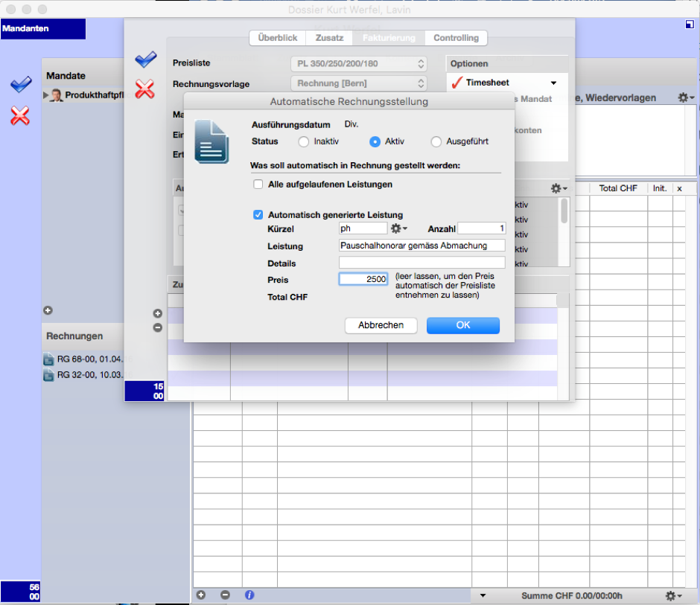700x605 pixels.
Task: Click the red X in dossier window
Action: click(144, 89)
